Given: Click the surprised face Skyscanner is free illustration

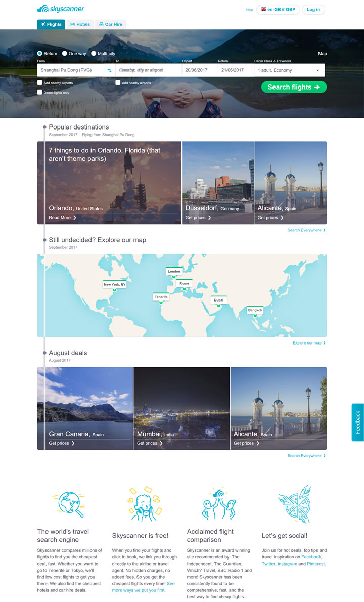Looking at the screenshot, I should (144, 503).
